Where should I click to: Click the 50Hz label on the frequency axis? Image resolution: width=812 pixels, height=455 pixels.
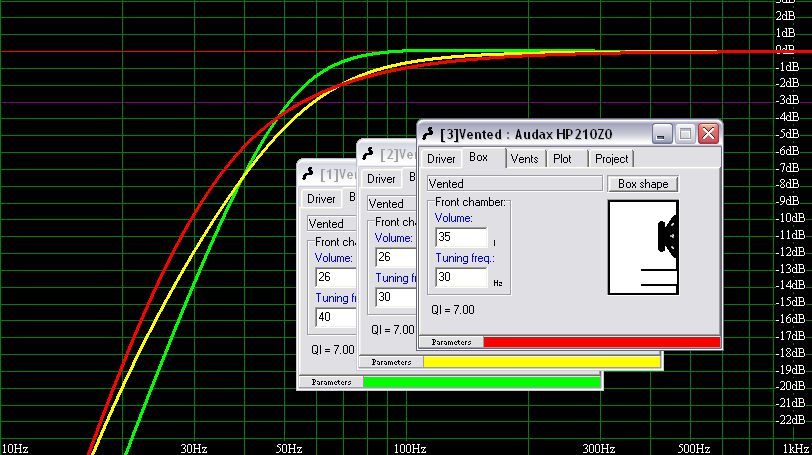click(x=289, y=448)
